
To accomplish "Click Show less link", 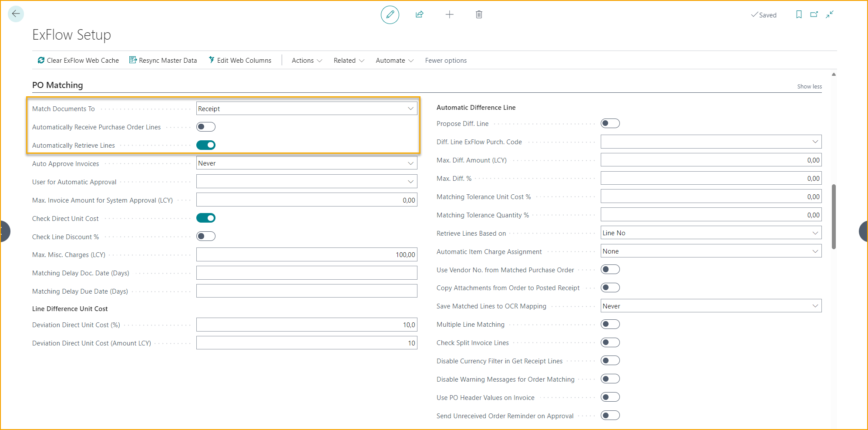I will 809,86.
